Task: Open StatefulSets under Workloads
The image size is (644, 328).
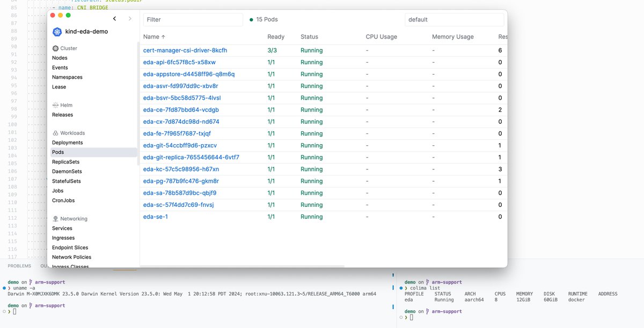Action: click(67, 181)
